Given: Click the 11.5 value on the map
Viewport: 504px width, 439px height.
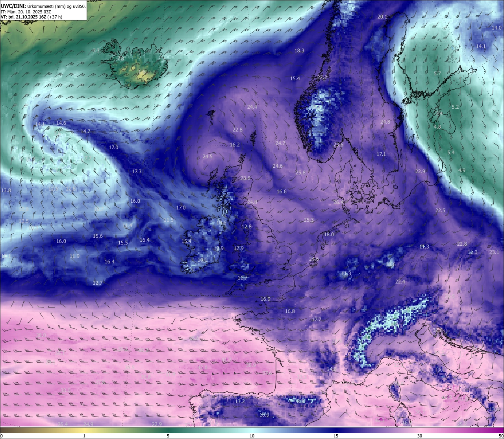Looking at the screenshot, I should 169,220.
